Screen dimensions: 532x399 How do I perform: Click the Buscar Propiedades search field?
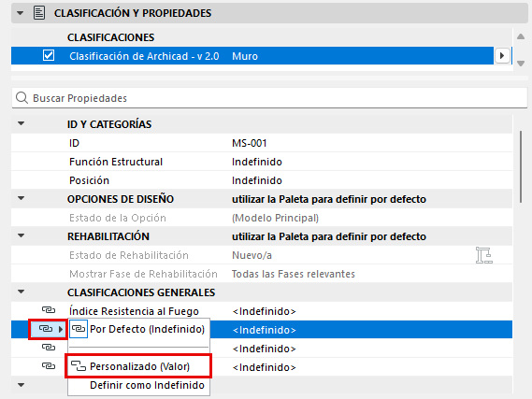pos(269,98)
